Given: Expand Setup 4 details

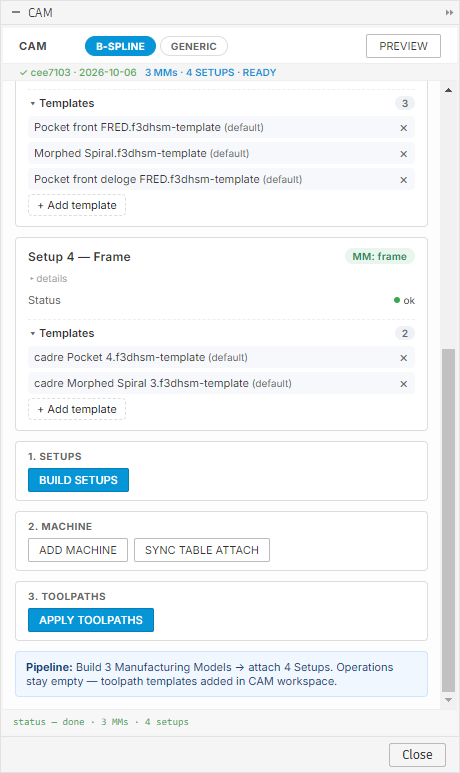Looking at the screenshot, I should coord(48,279).
